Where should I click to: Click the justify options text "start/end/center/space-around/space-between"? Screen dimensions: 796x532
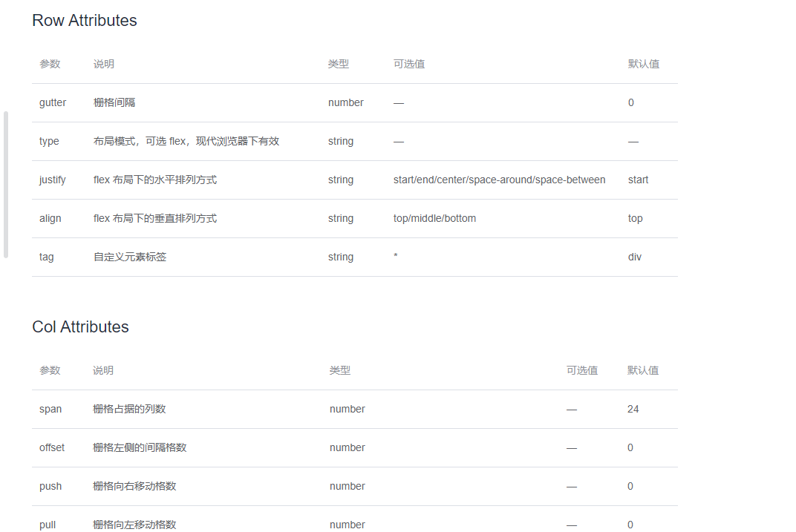[499, 180]
